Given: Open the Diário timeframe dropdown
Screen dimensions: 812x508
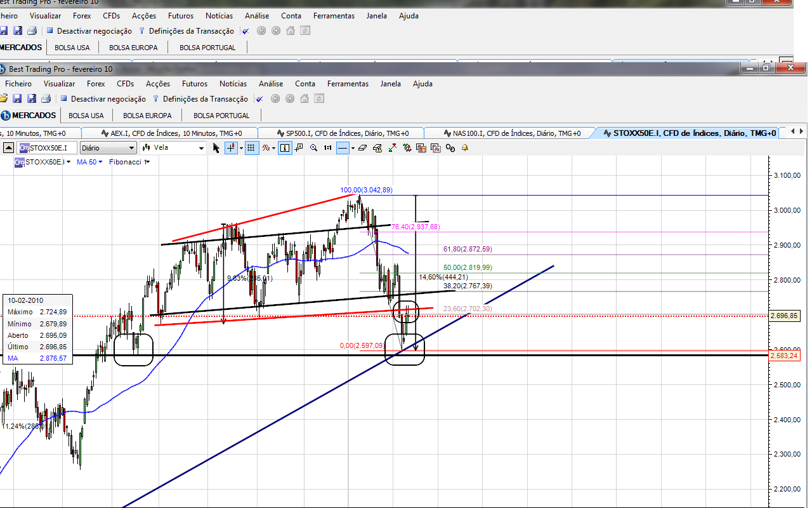Looking at the screenshot, I should tap(108, 148).
